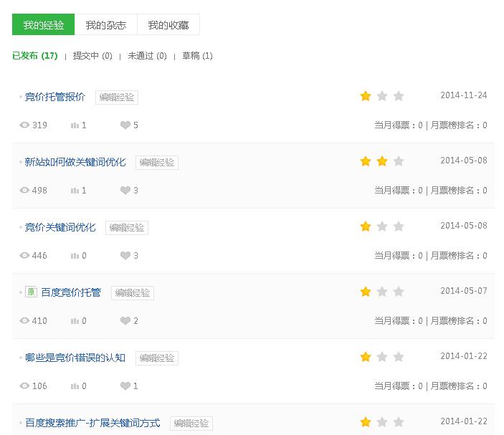Viewport: 504px width, 435px height.
Task: Click 编辑经验 button beside 百度竞价托管
Action: pyautogui.click(x=133, y=293)
